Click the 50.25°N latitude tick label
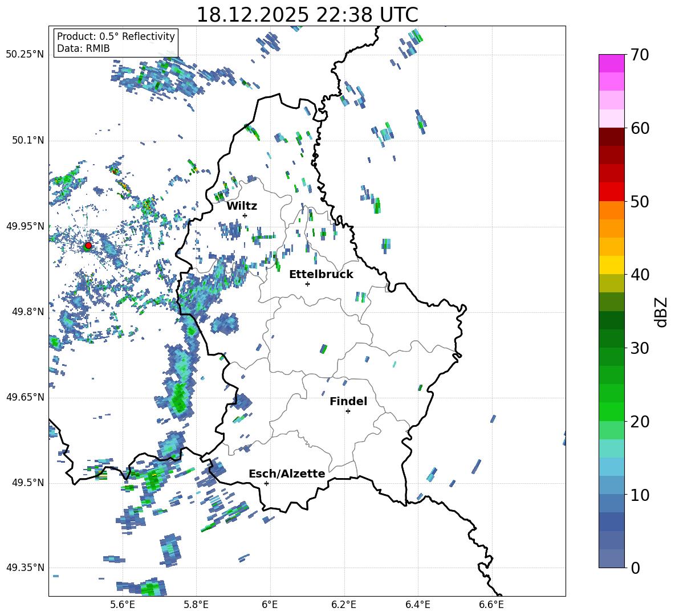The image size is (675, 616). (x=25, y=55)
